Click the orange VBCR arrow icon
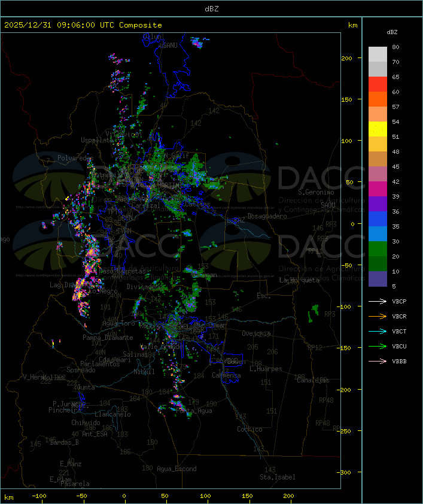Image resolution: width=423 pixels, height=504 pixels. point(378,316)
